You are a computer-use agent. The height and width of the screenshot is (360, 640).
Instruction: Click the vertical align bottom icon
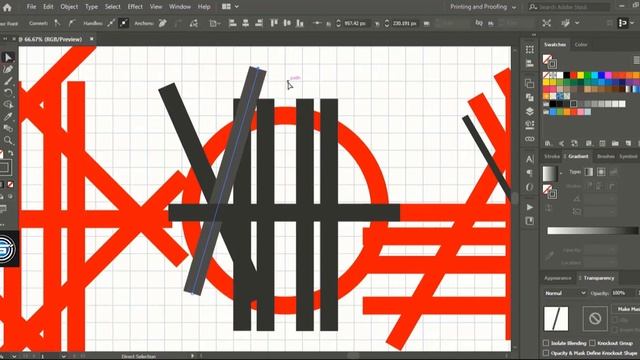[x=300, y=23]
